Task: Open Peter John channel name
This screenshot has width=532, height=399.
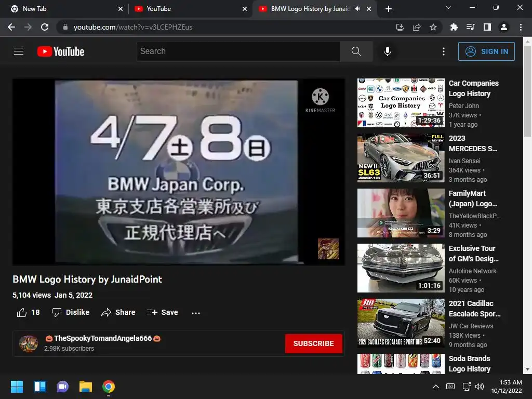Action: pyautogui.click(x=464, y=106)
